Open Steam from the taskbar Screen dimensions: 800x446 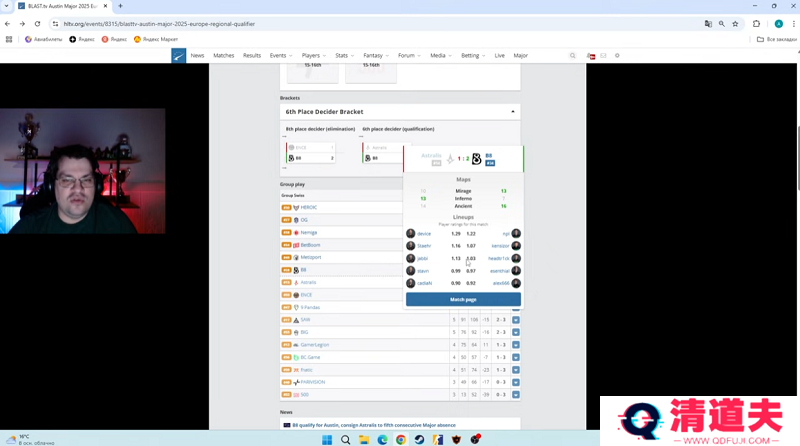[x=419, y=439]
